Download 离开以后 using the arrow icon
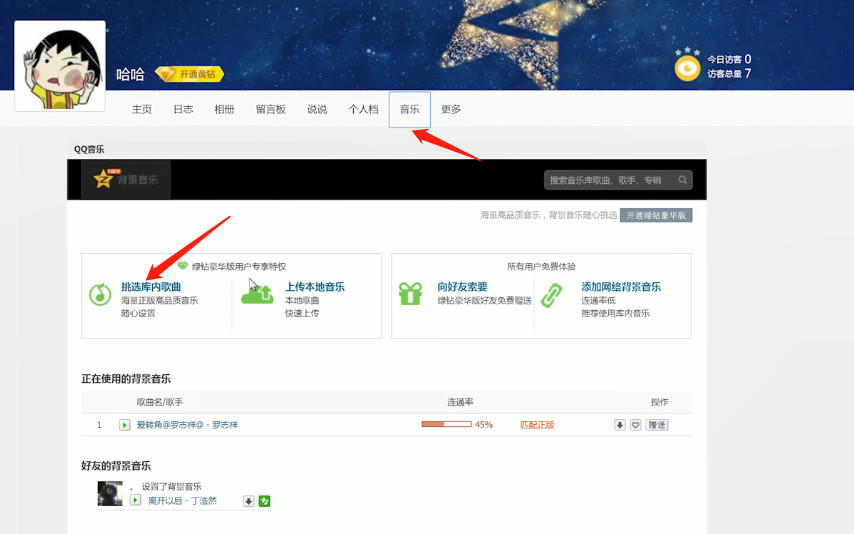 [x=248, y=501]
